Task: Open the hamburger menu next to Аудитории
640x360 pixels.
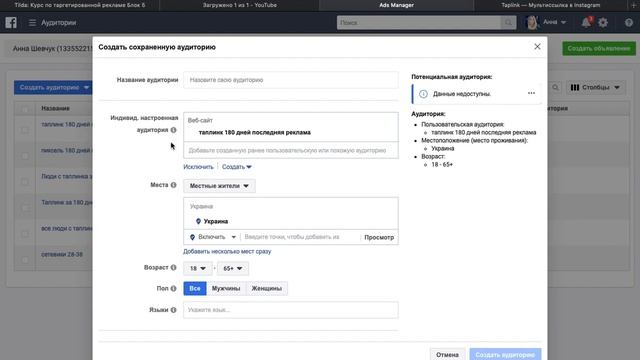Action: [32, 22]
